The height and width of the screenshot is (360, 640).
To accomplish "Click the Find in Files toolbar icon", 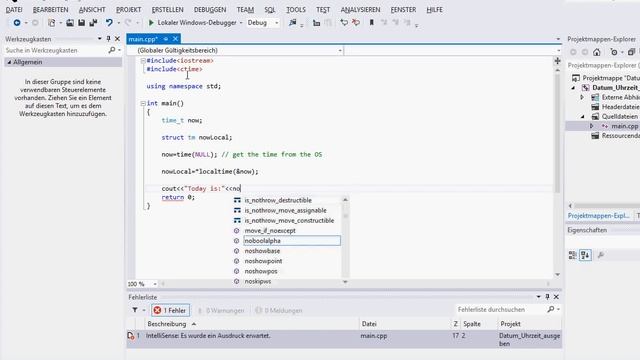I will click(x=293, y=23).
